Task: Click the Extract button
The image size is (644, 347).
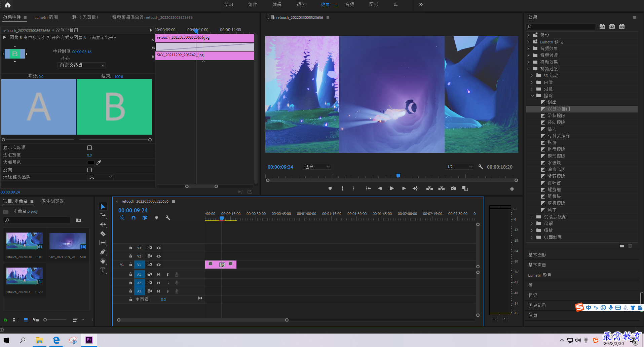Action: coord(441,188)
